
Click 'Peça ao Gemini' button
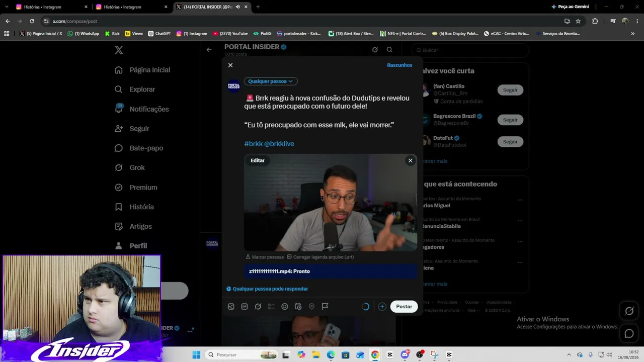point(570,7)
